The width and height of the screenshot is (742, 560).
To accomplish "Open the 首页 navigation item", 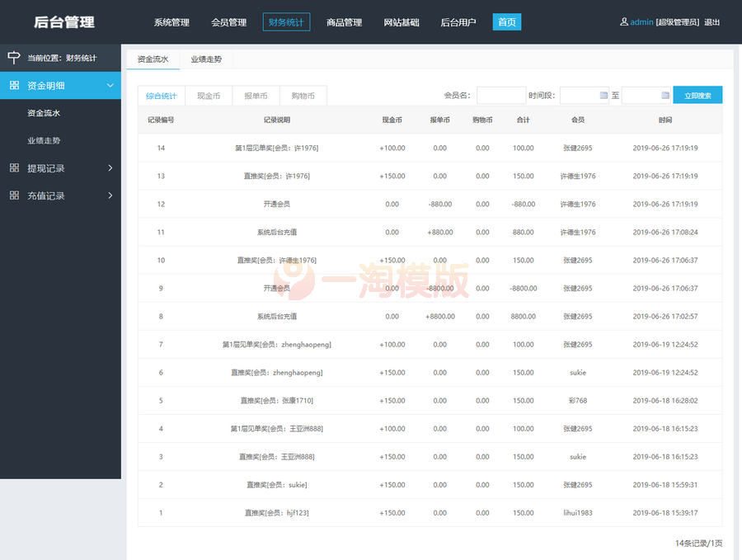I will [506, 22].
